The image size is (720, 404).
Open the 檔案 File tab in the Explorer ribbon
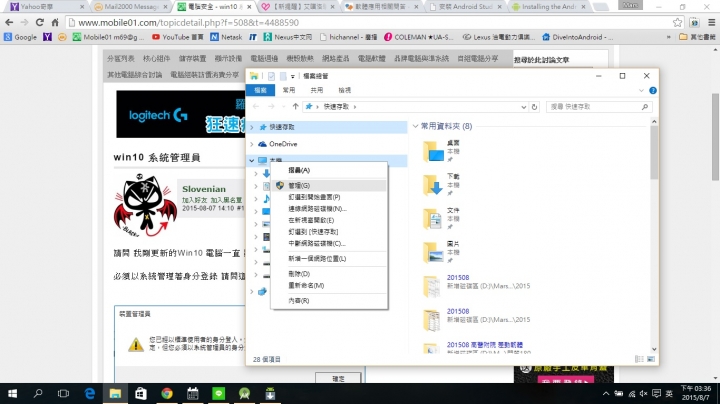pos(260,90)
